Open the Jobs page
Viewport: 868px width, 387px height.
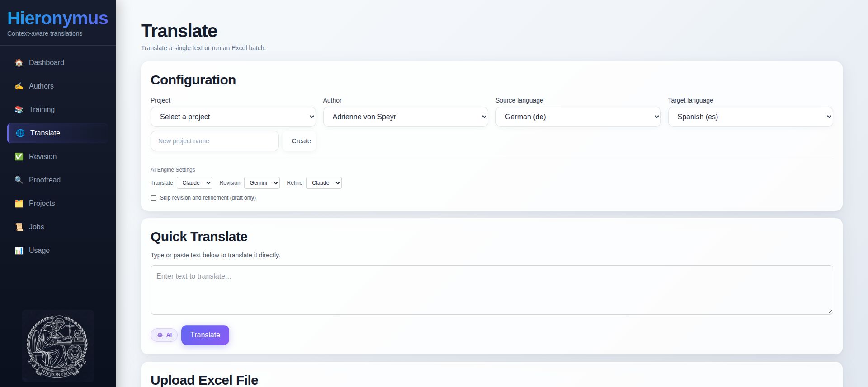(58, 227)
